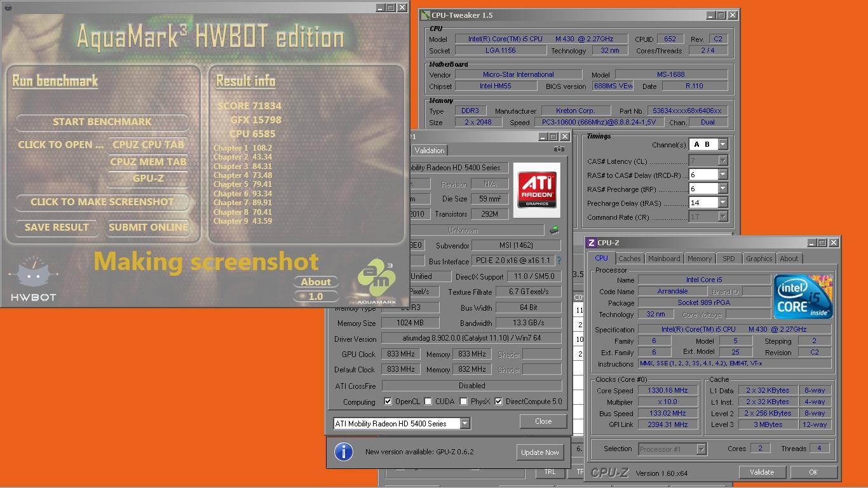Click the ATI Radeon Graphics logo

pos(537,190)
